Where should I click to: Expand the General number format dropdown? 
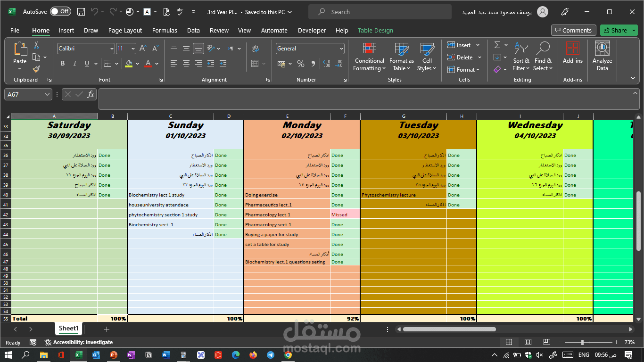pos(340,48)
